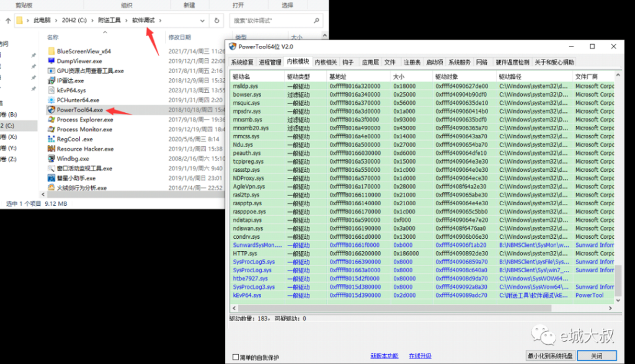Expand the chevron after 软件调试 in path
The image size is (635, 364).
coord(161,20)
